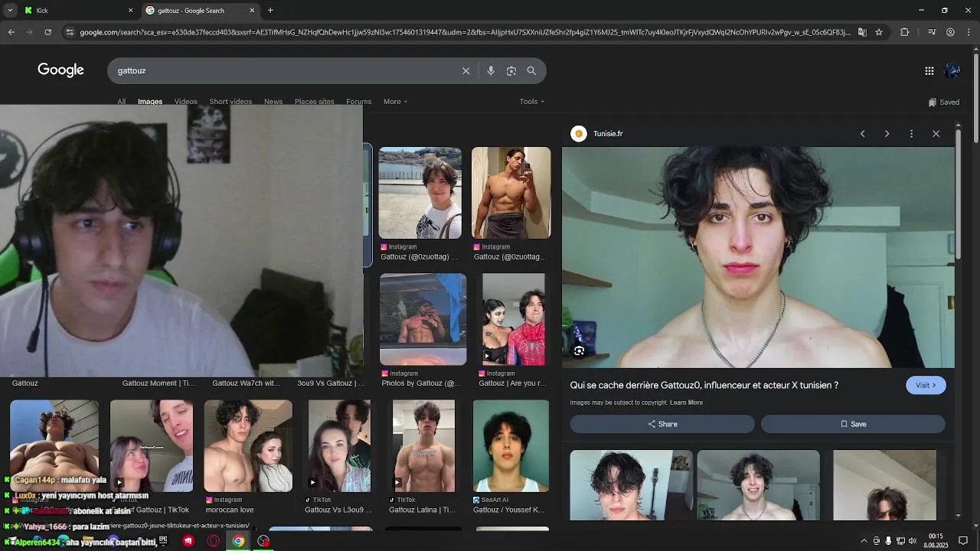Viewport: 980px width, 551px height.
Task: Open the Instagram shirtless mirror selfie thumbnail
Action: 511,193
